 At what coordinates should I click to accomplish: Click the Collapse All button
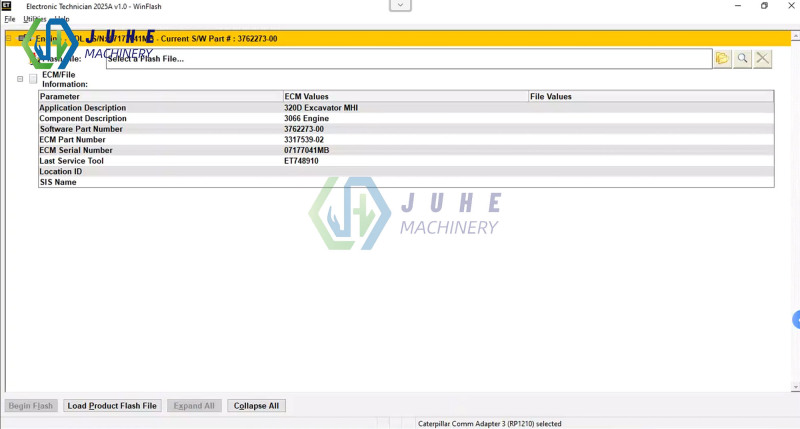click(256, 406)
